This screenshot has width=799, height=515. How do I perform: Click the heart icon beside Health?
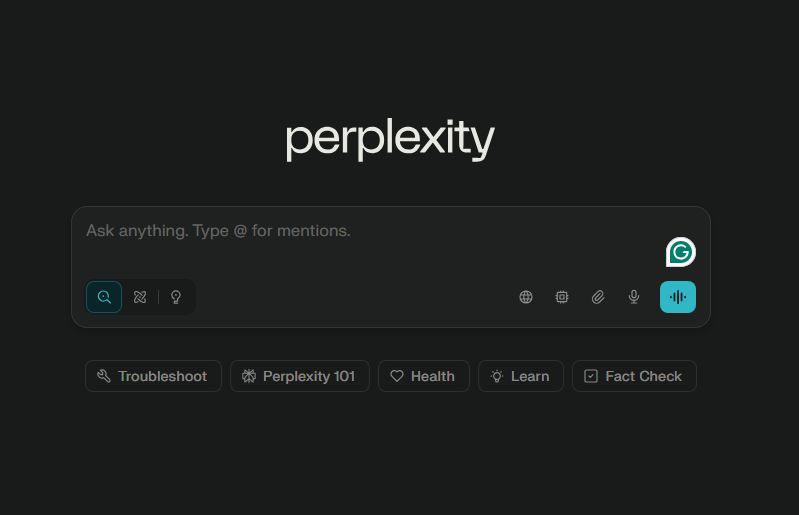click(397, 376)
